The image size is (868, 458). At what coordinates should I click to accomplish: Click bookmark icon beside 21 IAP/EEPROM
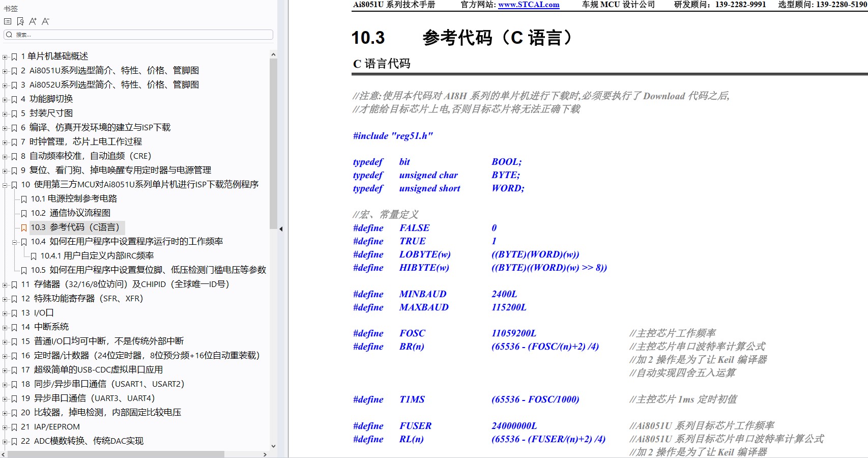(14, 427)
